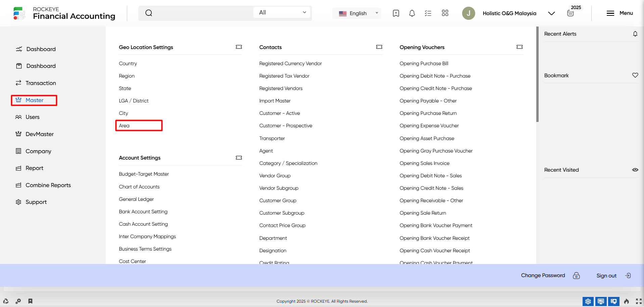
Task: Toggle fullscreen with the expand icon
Action: click(x=639, y=301)
